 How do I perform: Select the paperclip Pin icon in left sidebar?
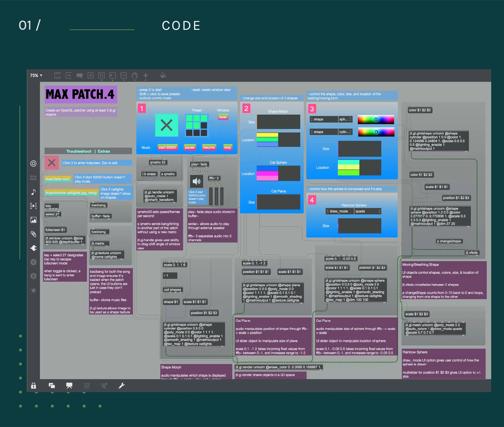(x=33, y=234)
